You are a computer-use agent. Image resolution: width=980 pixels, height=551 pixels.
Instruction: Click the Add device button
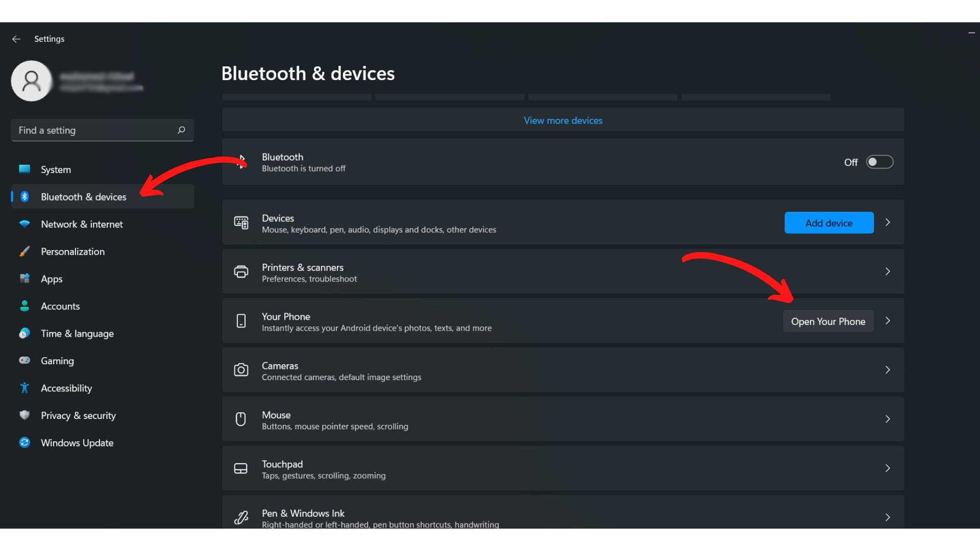click(829, 223)
